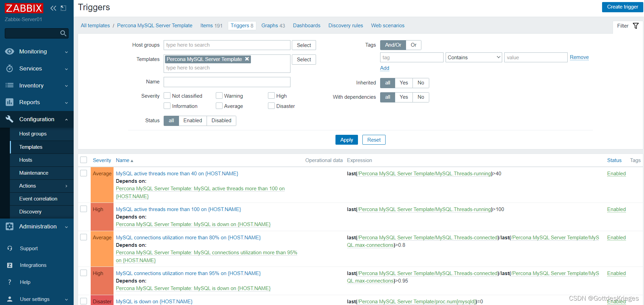Expand the Services menu chevron

(66, 69)
